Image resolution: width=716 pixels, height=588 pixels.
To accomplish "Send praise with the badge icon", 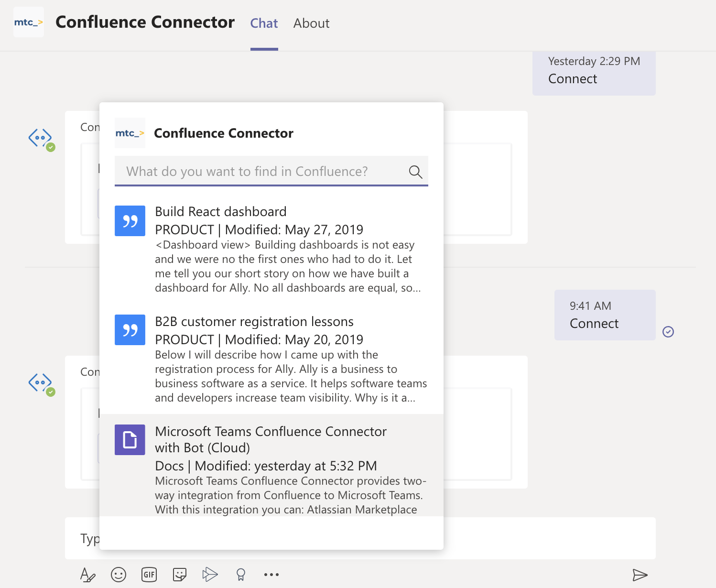I will click(x=240, y=575).
